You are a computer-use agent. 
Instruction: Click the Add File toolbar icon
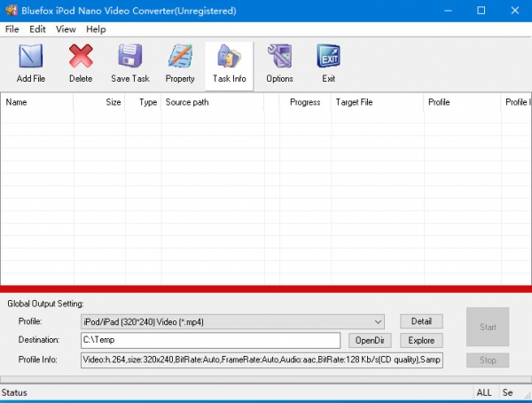(x=30, y=64)
